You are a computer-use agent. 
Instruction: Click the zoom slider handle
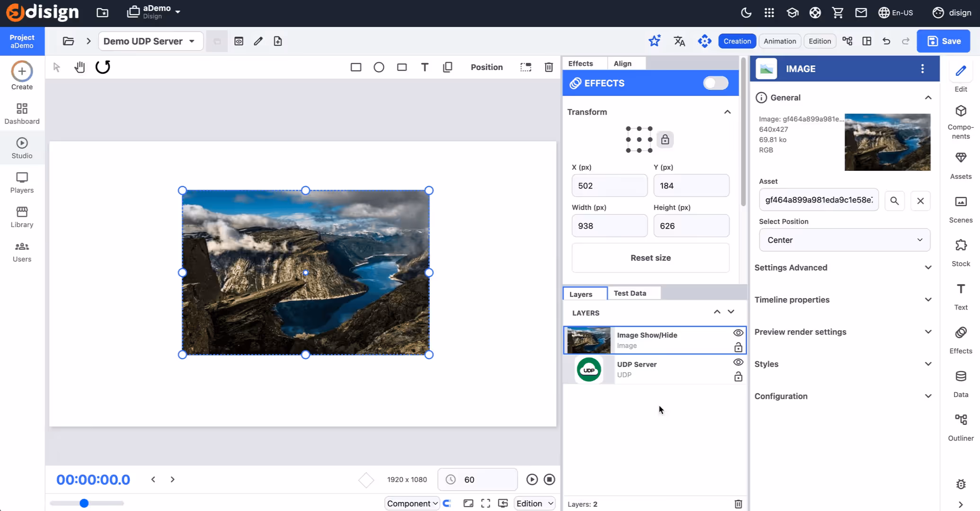click(x=84, y=503)
